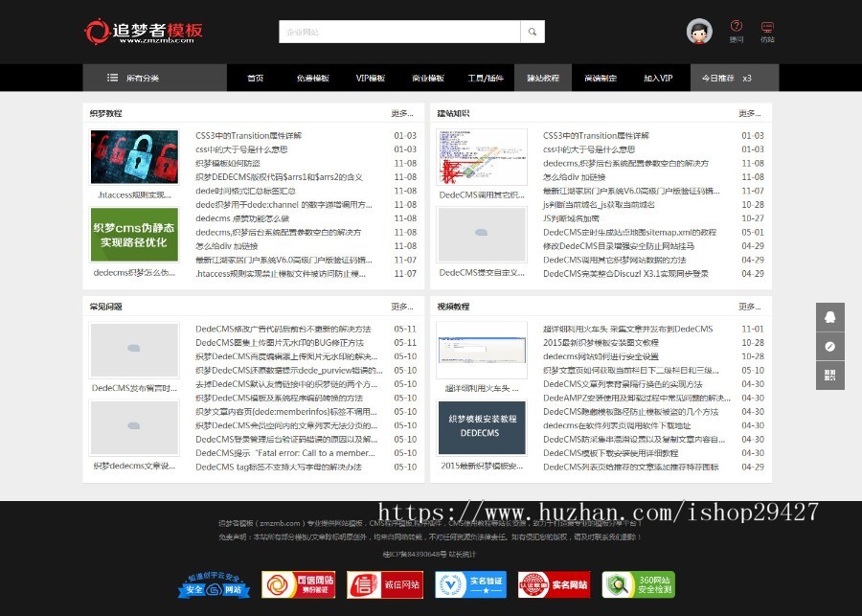Click caption 2015最新织梦模板安 under thumbnail

[x=482, y=466]
